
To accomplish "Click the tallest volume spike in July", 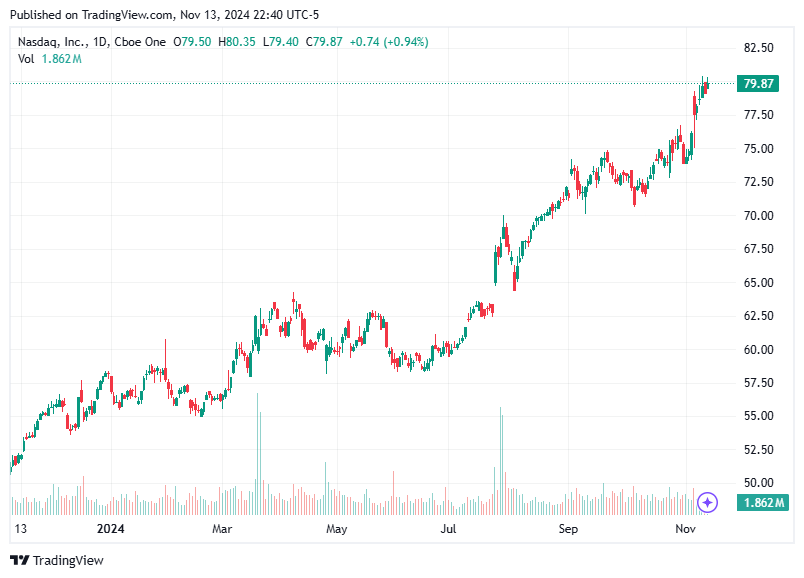I will pyautogui.click(x=499, y=460).
